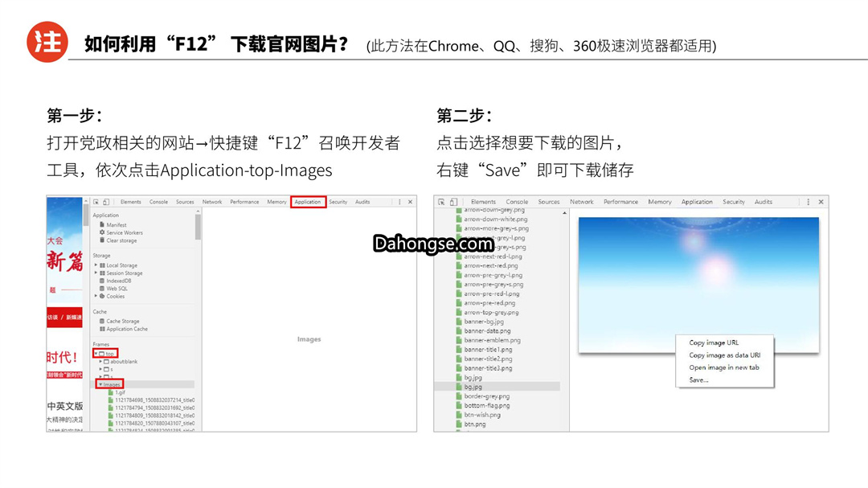This screenshot has width=868, height=488.
Task: Expand the Cookies tree node
Action: [96, 297]
